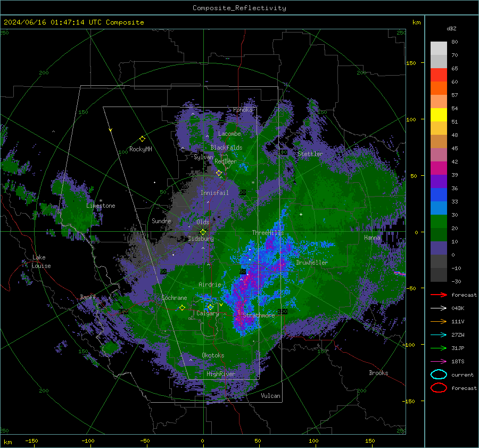The image size is (479, 448).
Task: Click the Lake Louise label
Action: tap(41, 262)
